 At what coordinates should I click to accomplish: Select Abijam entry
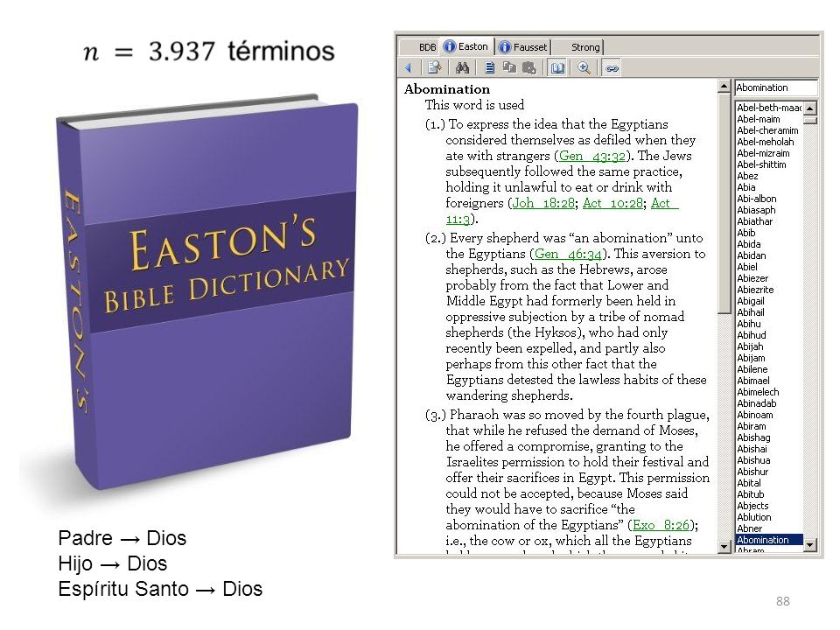[751, 358]
